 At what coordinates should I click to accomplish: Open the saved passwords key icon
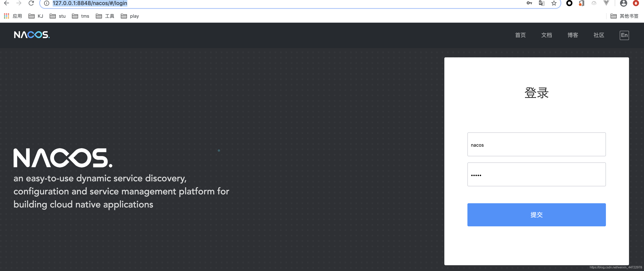pyautogui.click(x=529, y=3)
